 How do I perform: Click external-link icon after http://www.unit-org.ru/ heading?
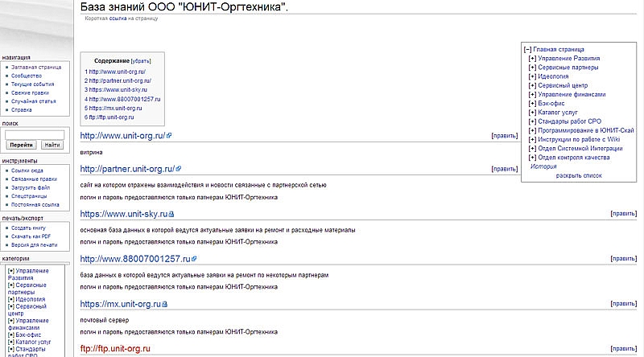click(168, 136)
